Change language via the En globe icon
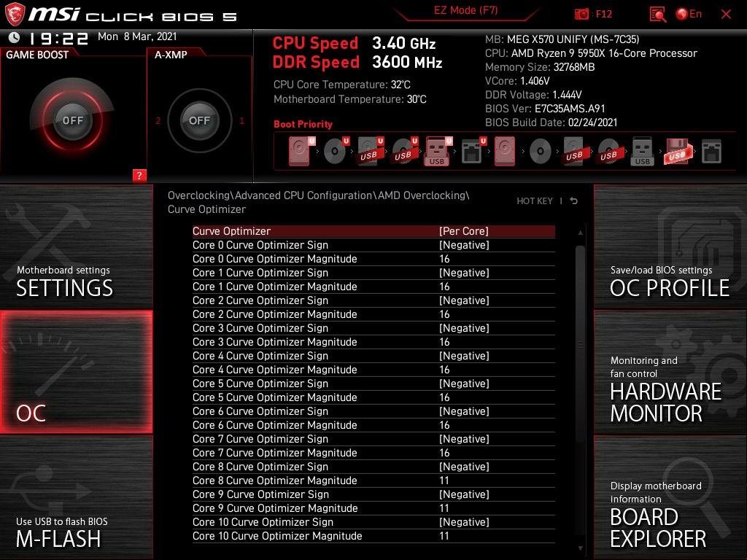747x560 pixels. [x=689, y=14]
